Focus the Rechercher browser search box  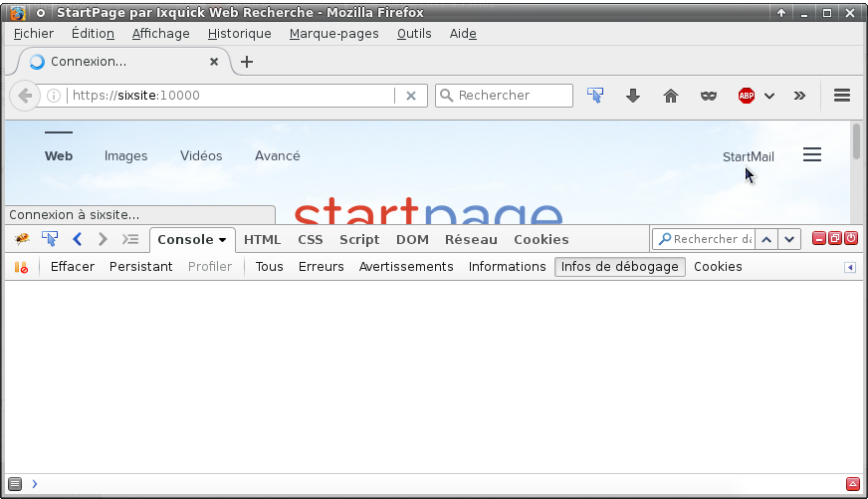pyautogui.click(x=504, y=96)
